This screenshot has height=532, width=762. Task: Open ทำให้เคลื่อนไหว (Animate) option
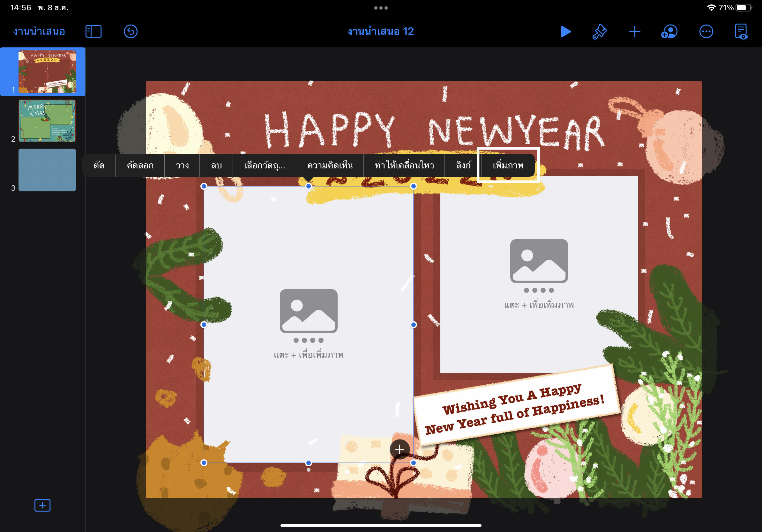404,165
